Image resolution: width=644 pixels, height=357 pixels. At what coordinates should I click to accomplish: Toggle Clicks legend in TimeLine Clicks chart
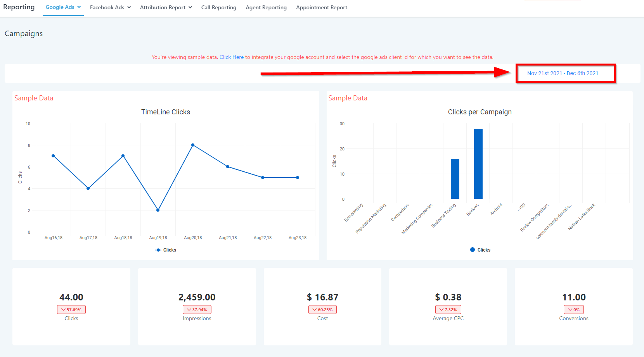166,250
